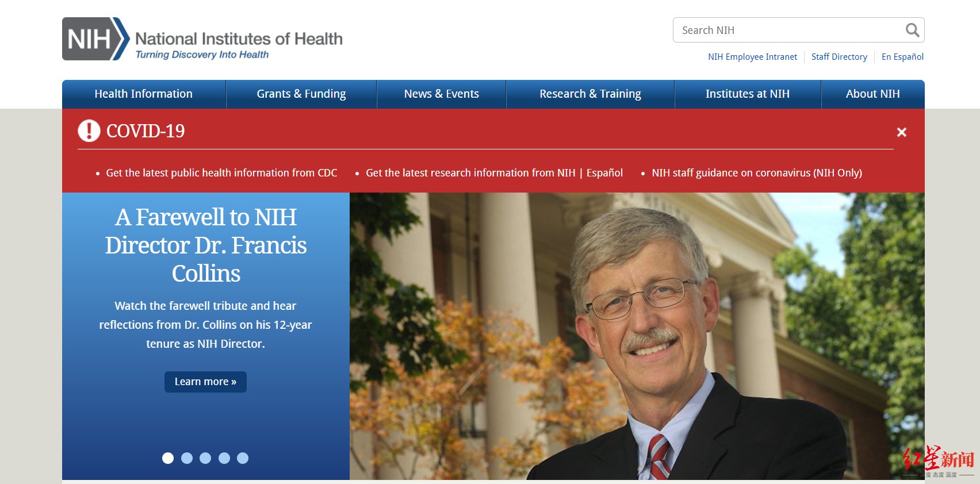
Task: Open the NIH Employee Intranet link
Action: point(752,56)
